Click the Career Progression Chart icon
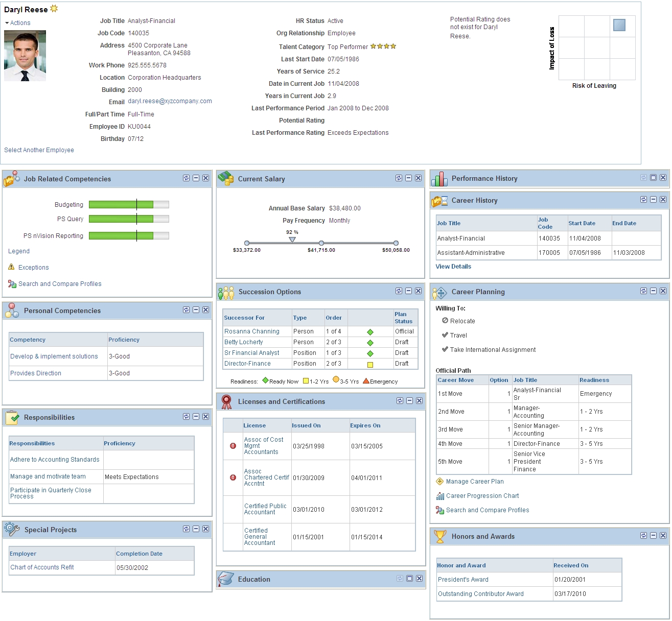Viewport: 672px width, 621px height. (439, 496)
